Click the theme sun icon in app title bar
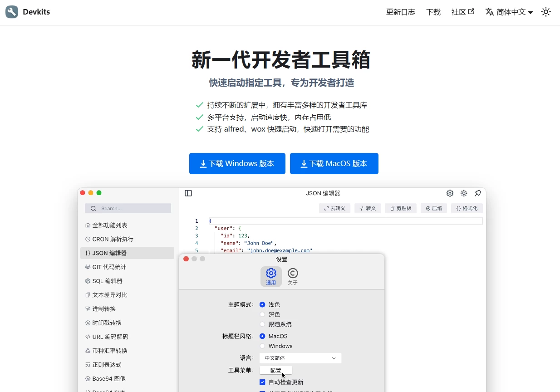This screenshot has height=392, width=560. (464, 193)
